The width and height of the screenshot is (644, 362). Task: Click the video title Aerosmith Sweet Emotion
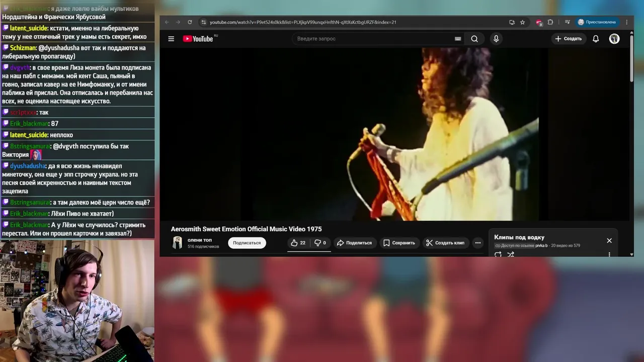(246, 229)
